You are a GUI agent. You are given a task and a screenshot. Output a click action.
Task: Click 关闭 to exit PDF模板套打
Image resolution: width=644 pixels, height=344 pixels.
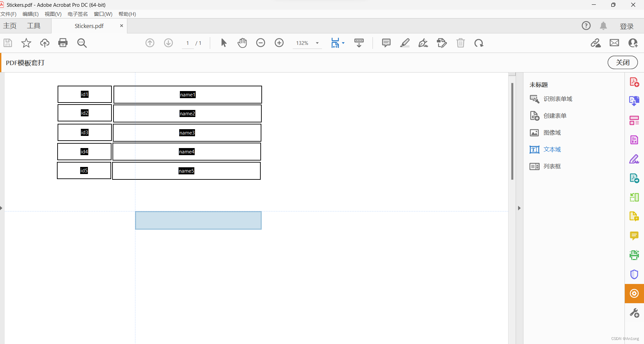(622, 62)
